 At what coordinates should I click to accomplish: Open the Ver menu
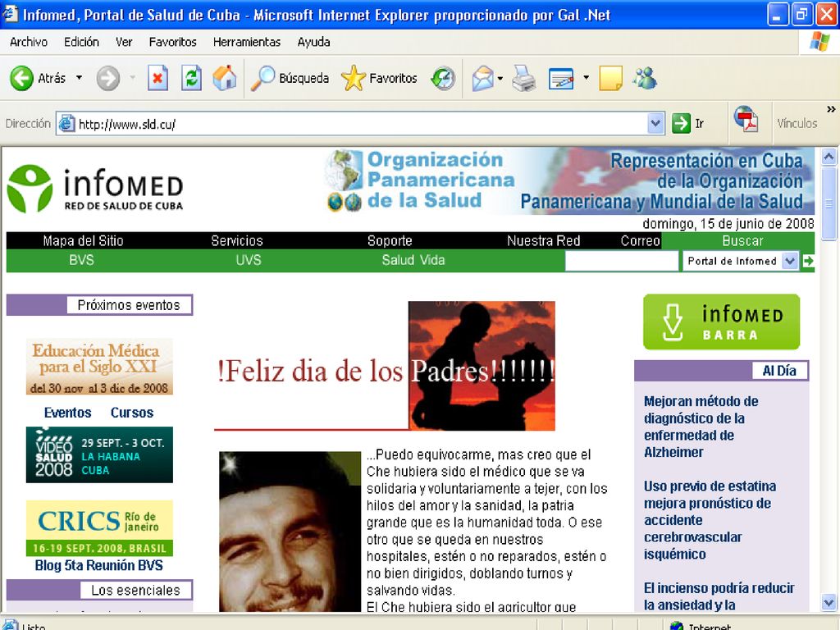point(124,42)
